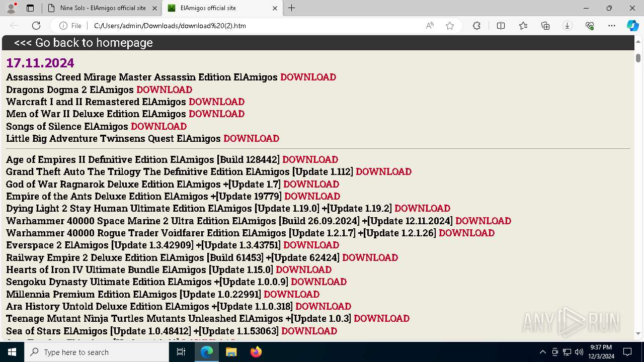This screenshot has width=644, height=362.
Task: Download Men of War II Deluxe Edition
Action: tap(216, 114)
